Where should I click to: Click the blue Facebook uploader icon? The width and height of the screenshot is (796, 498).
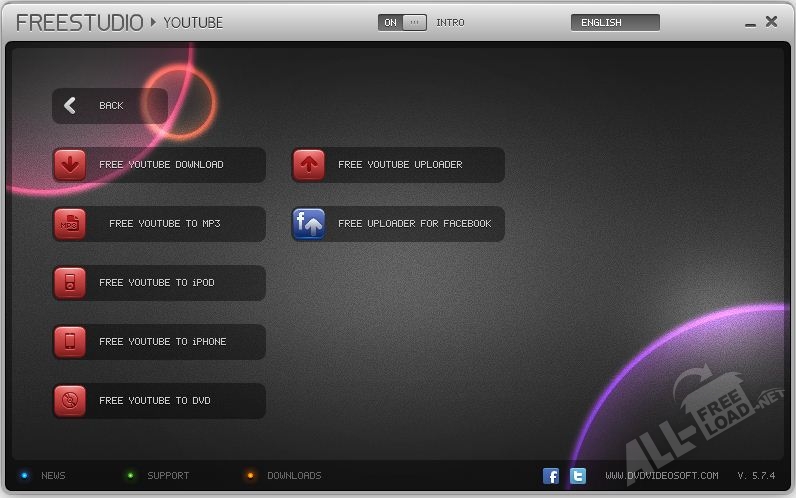(309, 224)
